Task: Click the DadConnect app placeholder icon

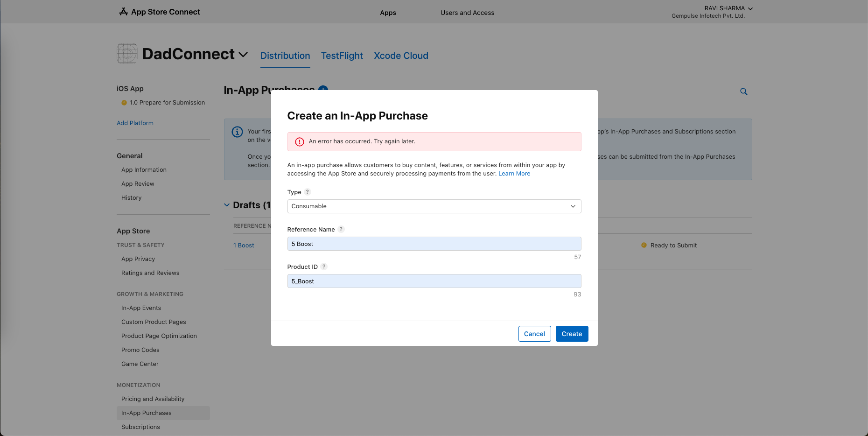Action: 127,54
